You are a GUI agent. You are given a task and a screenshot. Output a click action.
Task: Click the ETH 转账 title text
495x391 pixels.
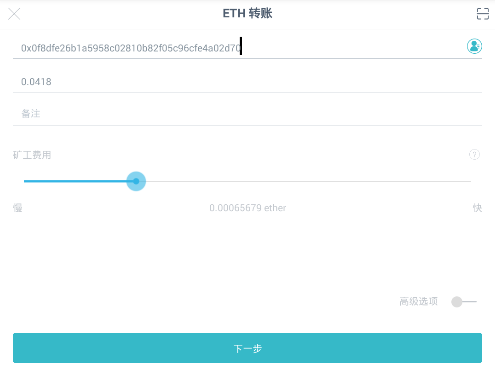(x=247, y=13)
